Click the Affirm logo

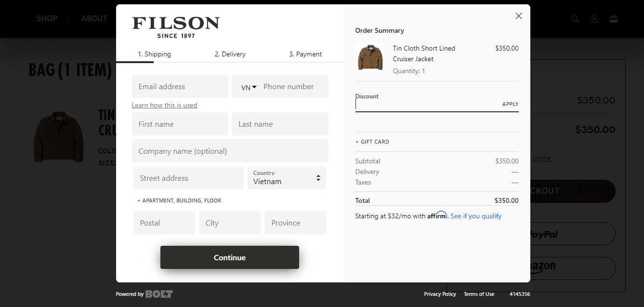coord(437,215)
